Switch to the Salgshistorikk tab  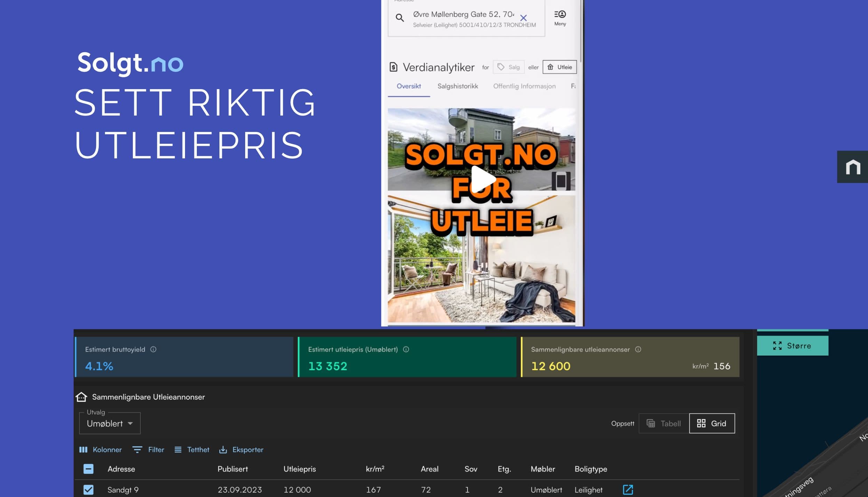click(458, 86)
